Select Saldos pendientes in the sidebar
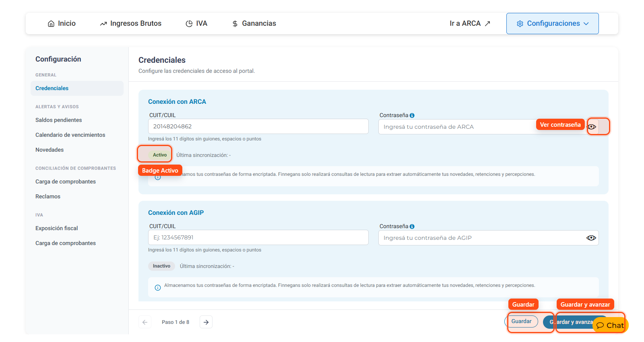The image size is (644, 342). pyautogui.click(x=59, y=120)
